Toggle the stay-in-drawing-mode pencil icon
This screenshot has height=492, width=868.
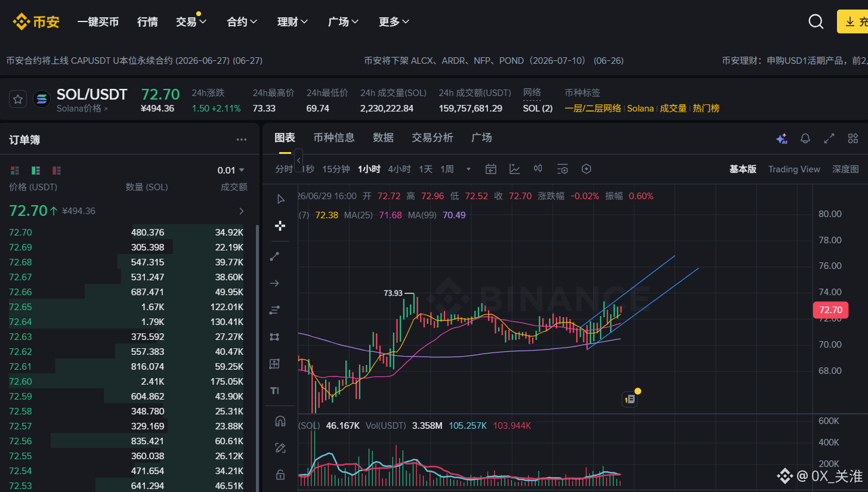(280, 448)
